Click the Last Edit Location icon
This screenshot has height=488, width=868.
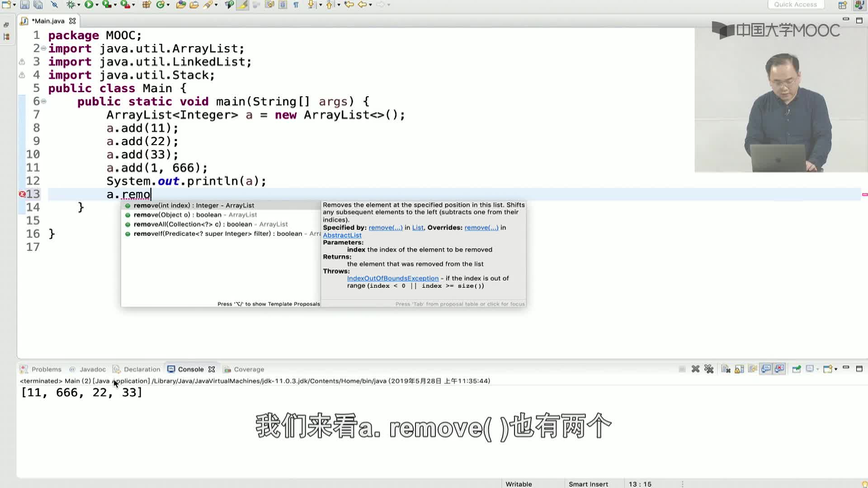[349, 5]
